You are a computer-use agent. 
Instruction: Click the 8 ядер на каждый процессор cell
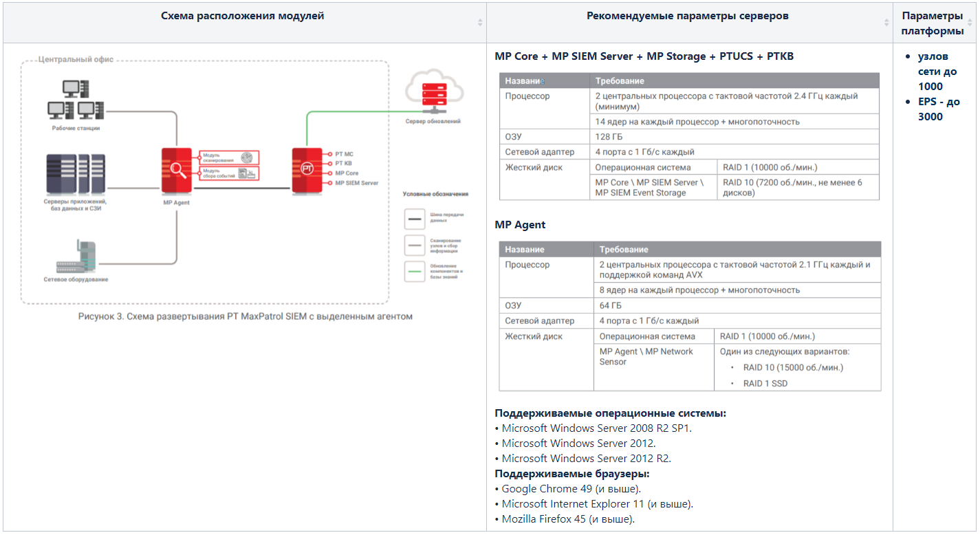[x=737, y=290]
